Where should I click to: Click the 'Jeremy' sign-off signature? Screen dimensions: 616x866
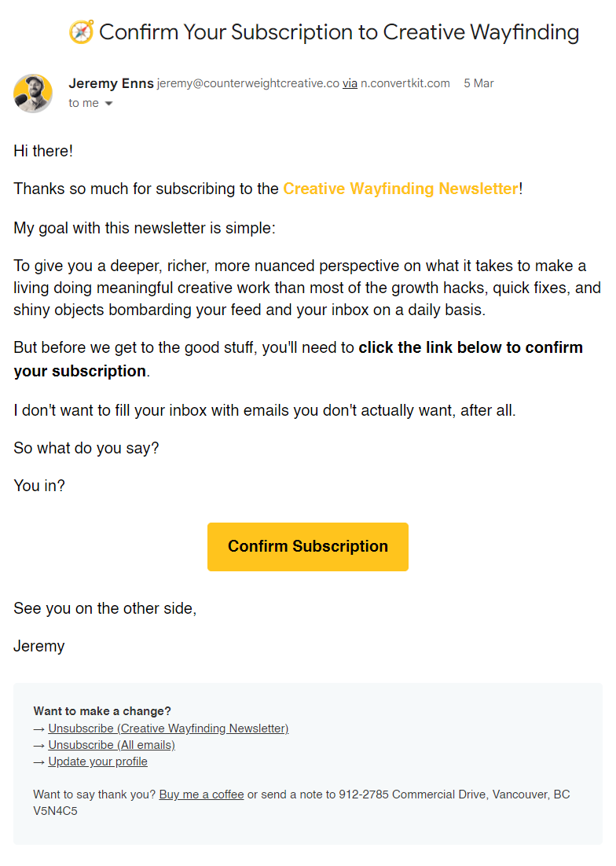(x=38, y=646)
